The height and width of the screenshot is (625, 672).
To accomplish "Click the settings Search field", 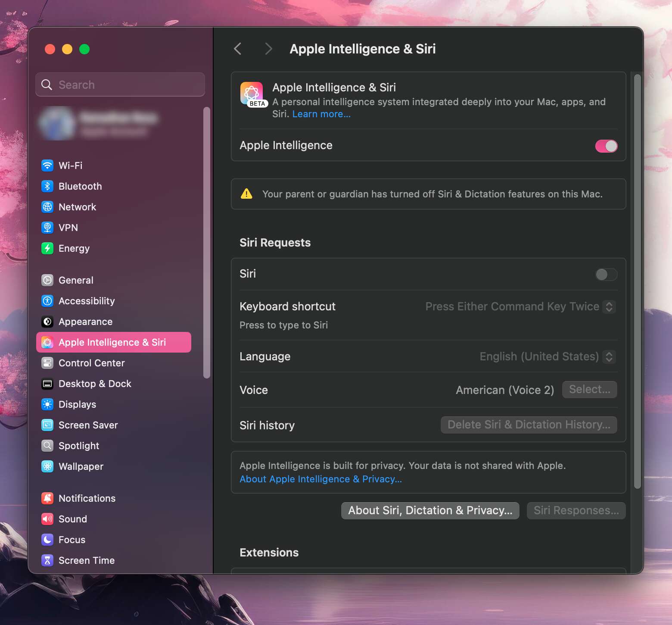I will (120, 84).
